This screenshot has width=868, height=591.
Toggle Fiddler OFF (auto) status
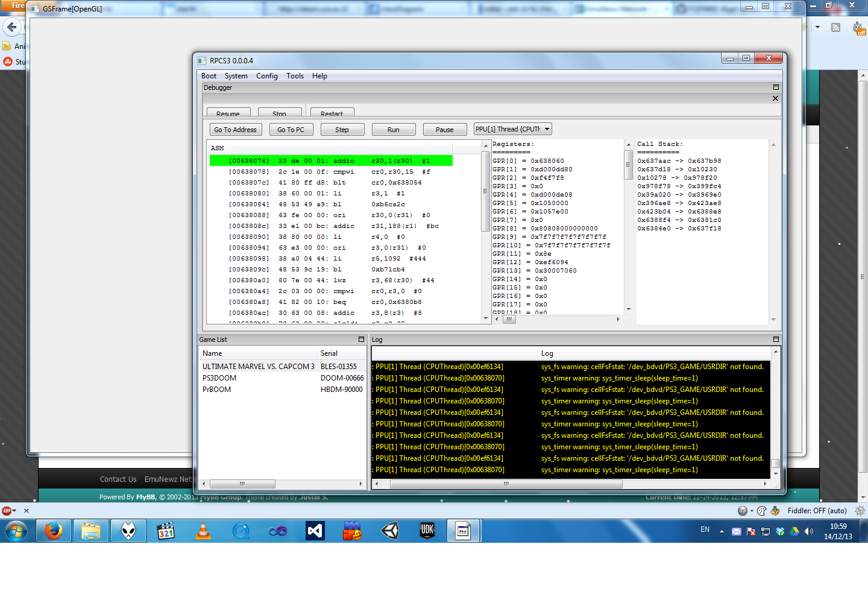pyautogui.click(x=817, y=511)
